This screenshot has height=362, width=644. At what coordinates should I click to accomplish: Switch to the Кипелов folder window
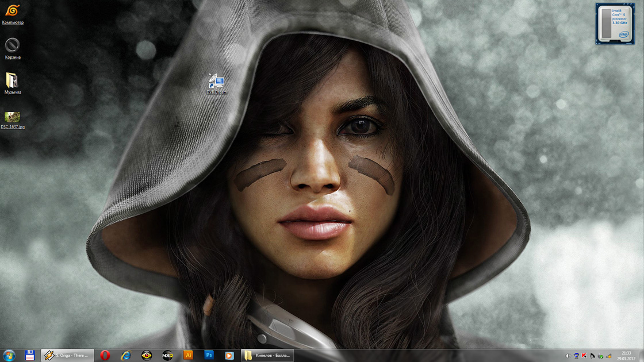coord(267,355)
